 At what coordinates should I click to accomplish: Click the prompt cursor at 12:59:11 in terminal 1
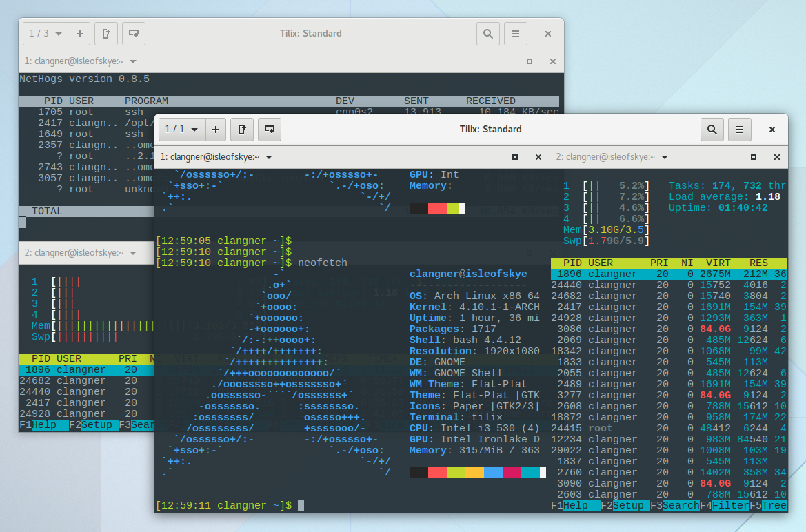click(301, 506)
